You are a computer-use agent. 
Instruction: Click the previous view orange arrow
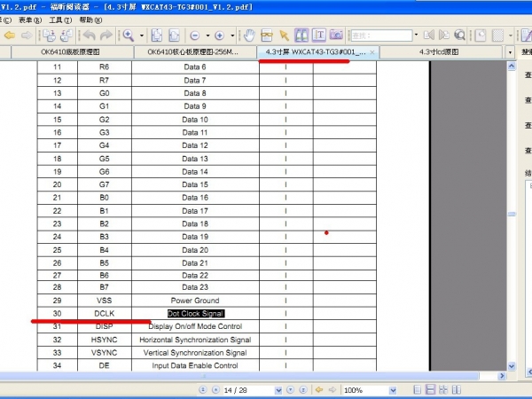(x=318, y=390)
